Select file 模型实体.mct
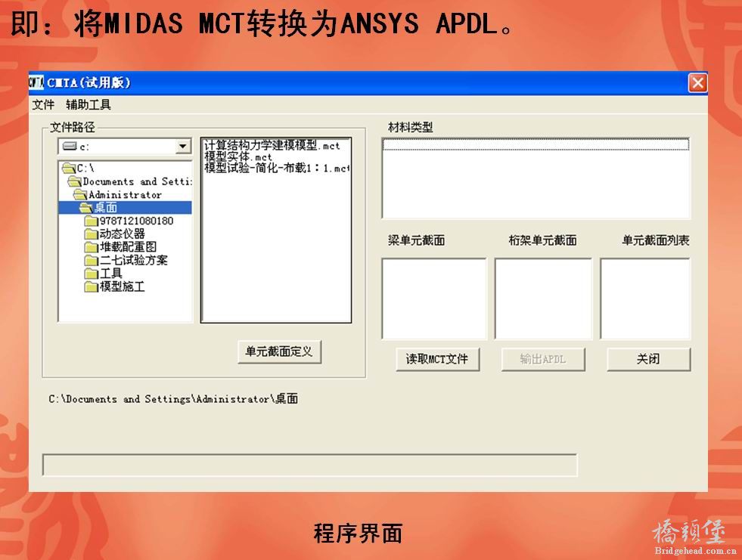 (238, 156)
